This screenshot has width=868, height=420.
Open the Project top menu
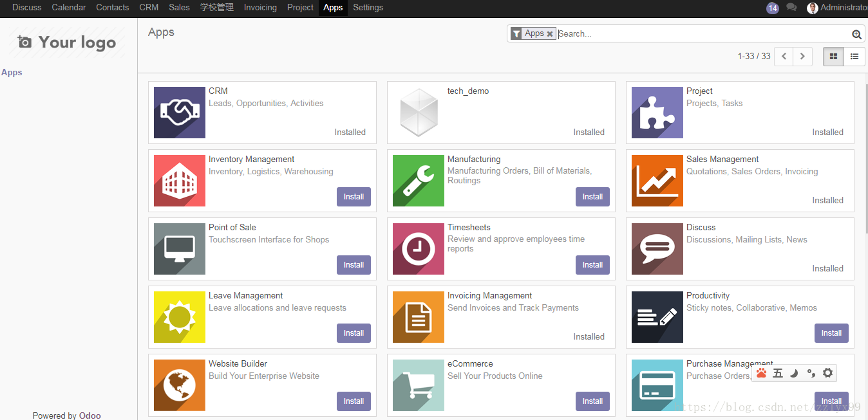300,8
